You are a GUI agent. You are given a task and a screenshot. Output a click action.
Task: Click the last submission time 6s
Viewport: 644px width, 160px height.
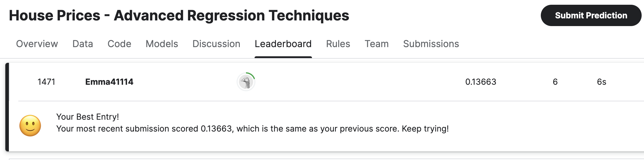point(601,82)
